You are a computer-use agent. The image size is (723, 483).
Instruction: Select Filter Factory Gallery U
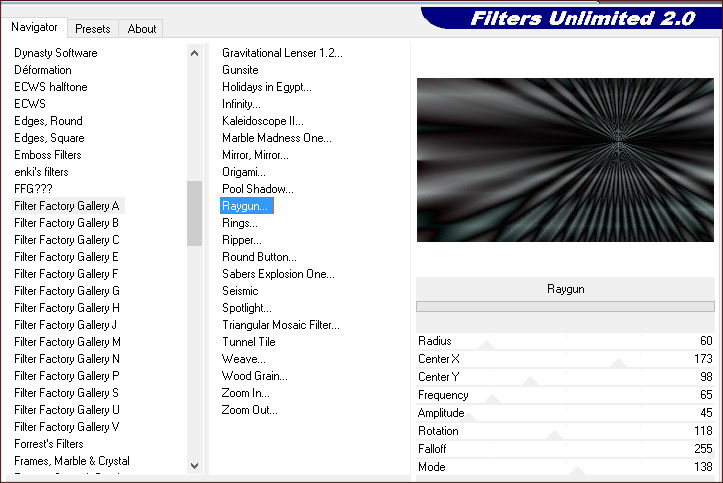pyautogui.click(x=67, y=410)
